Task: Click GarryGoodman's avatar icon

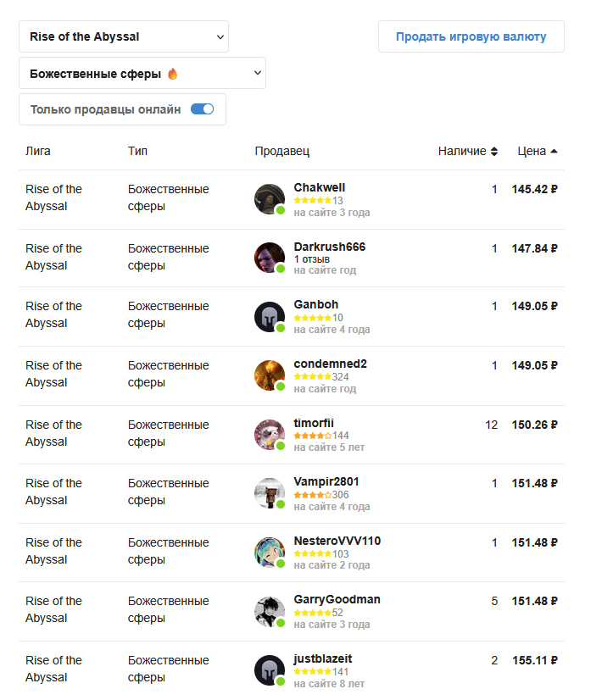Action: click(x=270, y=611)
